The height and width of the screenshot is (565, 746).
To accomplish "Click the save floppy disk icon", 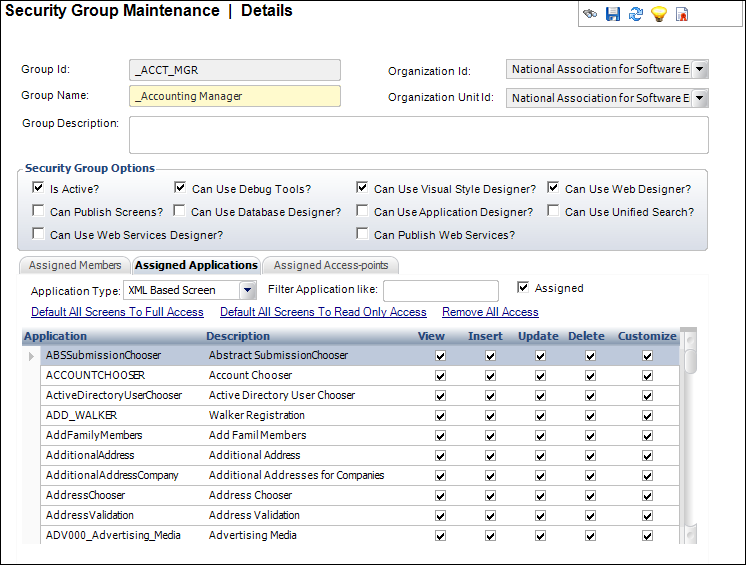I will tap(613, 14).
